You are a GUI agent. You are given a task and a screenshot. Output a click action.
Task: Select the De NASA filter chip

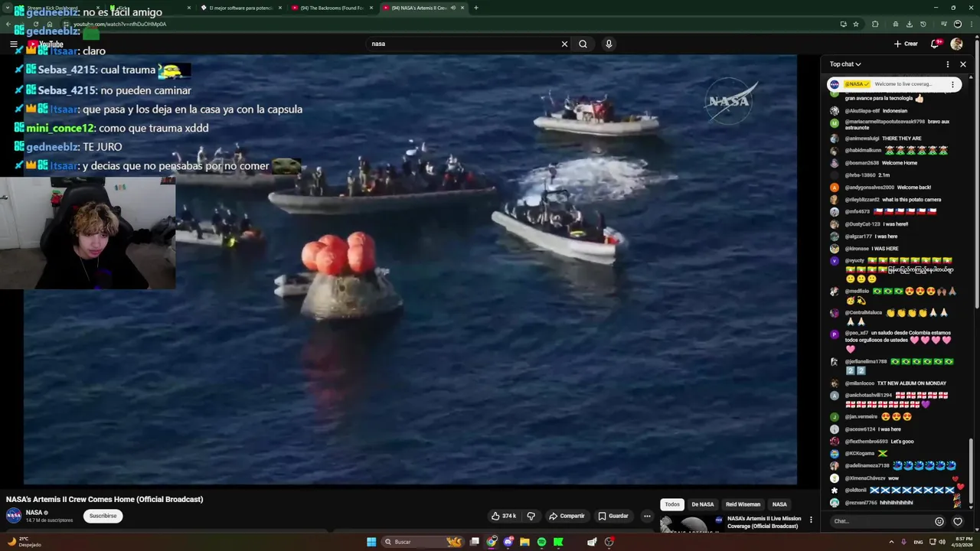(703, 504)
